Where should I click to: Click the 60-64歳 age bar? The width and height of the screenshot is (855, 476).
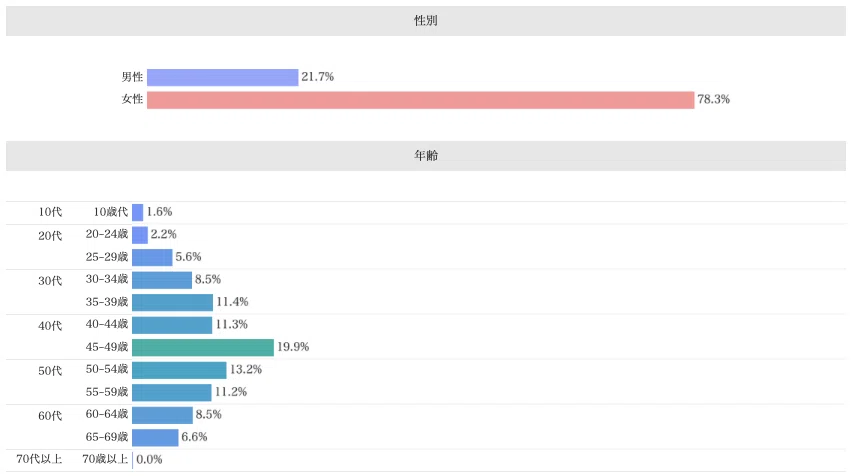coord(162,415)
